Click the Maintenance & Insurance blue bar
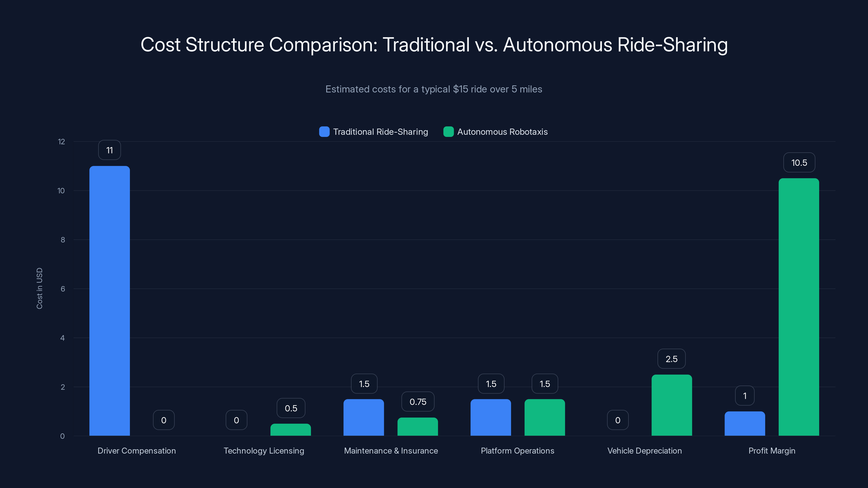Screen dimensions: 868x488 click(363, 418)
